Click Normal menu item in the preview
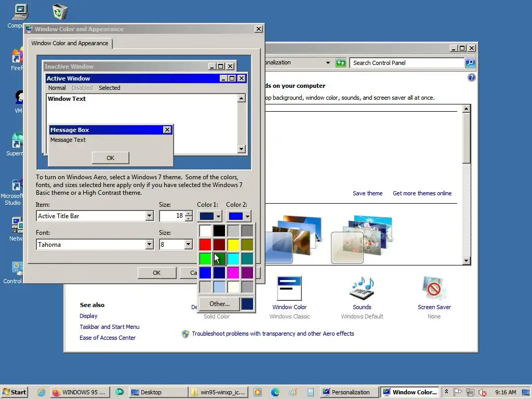This screenshot has width=532, height=399. (57, 88)
